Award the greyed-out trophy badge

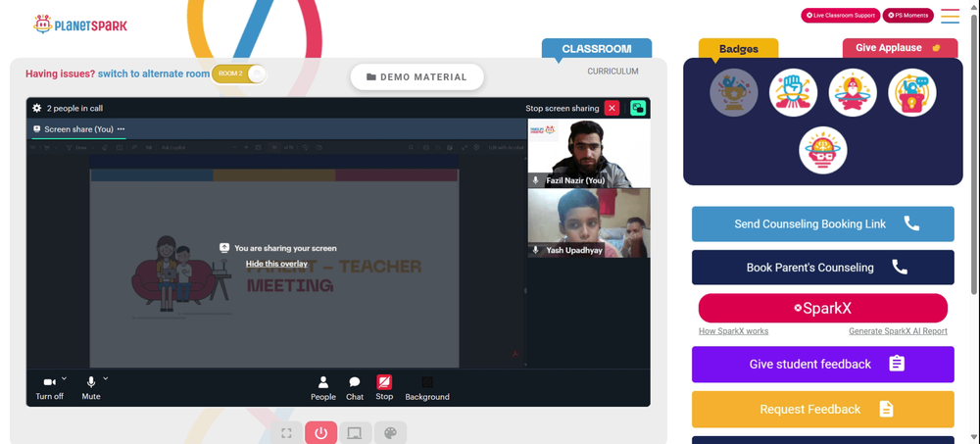pyautogui.click(x=734, y=92)
